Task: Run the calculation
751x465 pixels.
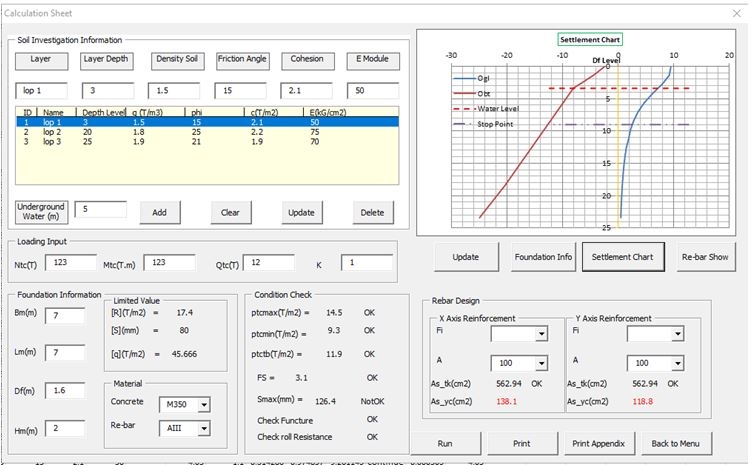Action: [x=445, y=443]
